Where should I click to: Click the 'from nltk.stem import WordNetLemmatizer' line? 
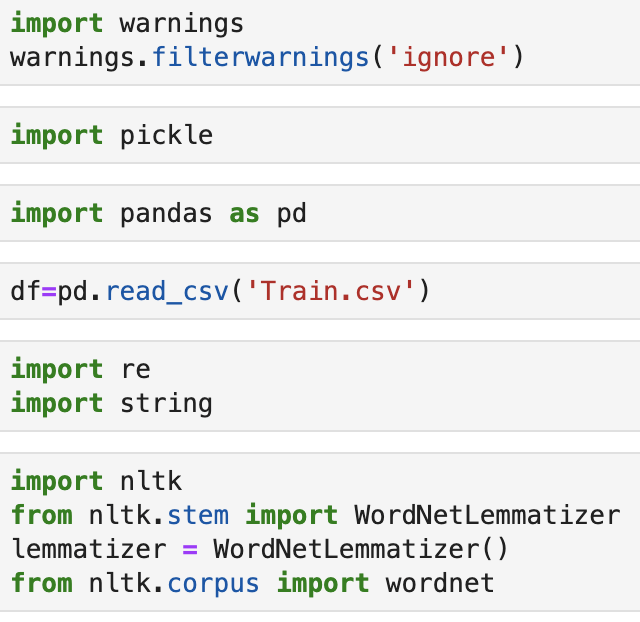(x=315, y=515)
